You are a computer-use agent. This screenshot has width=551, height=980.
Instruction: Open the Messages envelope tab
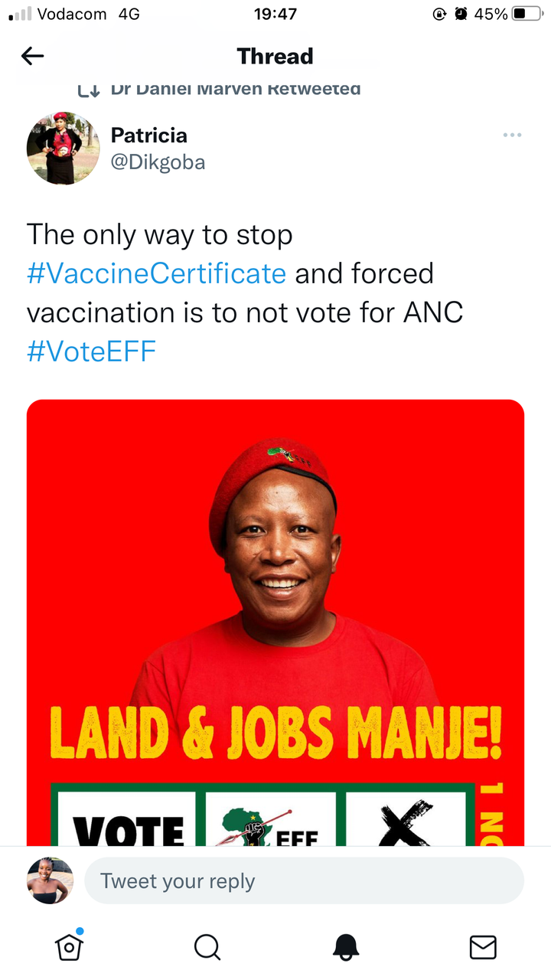[482, 947]
